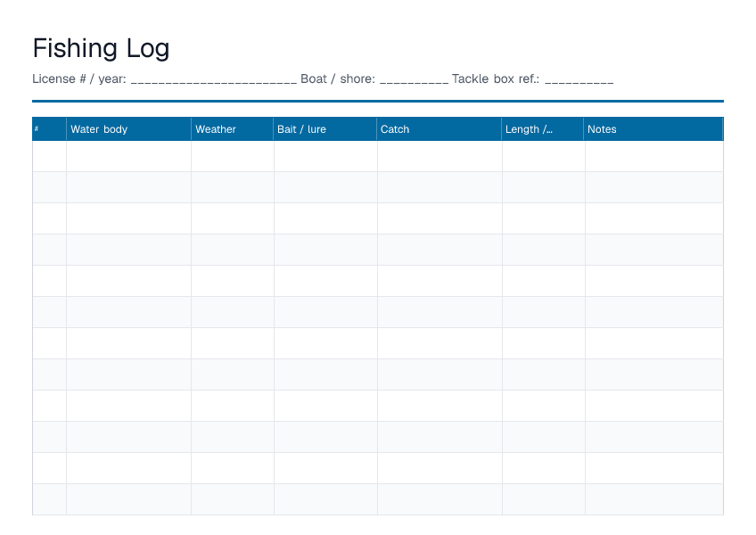
Task: Select the Weather column header
Action: (x=233, y=128)
